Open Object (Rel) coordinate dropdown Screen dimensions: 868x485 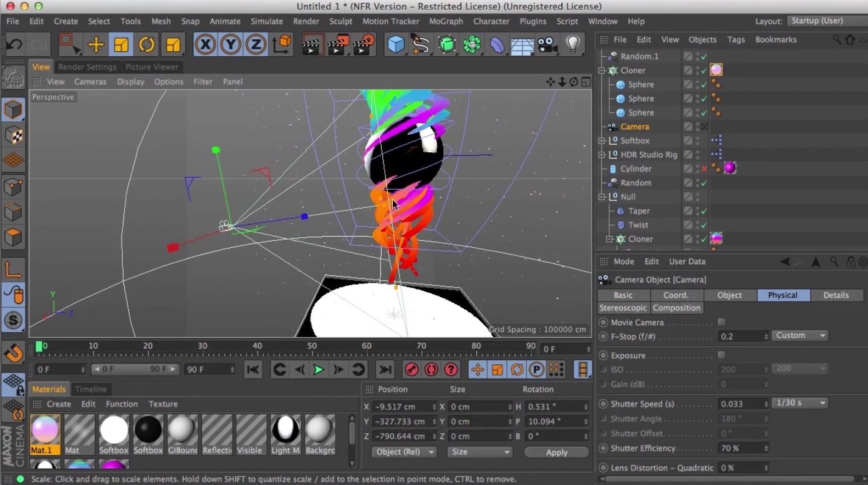click(403, 452)
